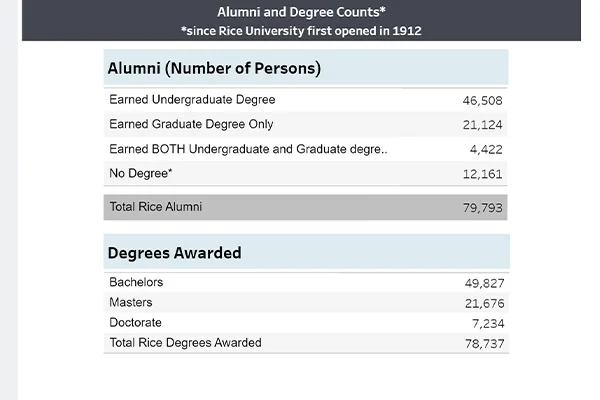Click the Alumni and Degree Counts title
The height and width of the screenshot is (400, 600).
301,12
